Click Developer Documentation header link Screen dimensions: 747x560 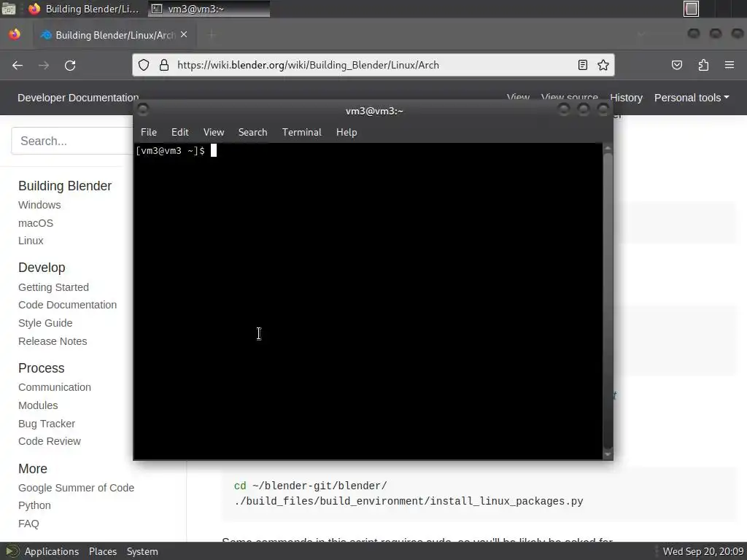pyautogui.click(x=78, y=98)
